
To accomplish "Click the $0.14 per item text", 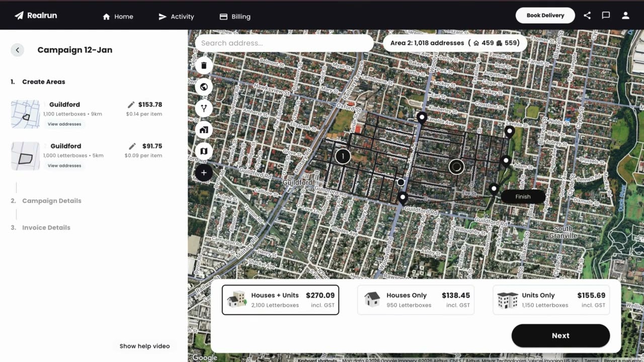I will point(144,114).
